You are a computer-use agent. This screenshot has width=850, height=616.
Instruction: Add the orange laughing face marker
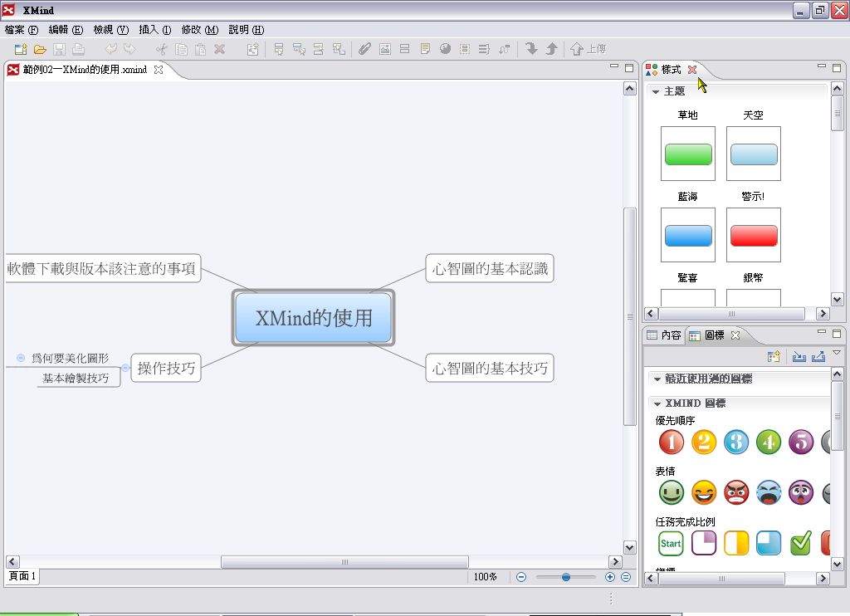pos(704,493)
